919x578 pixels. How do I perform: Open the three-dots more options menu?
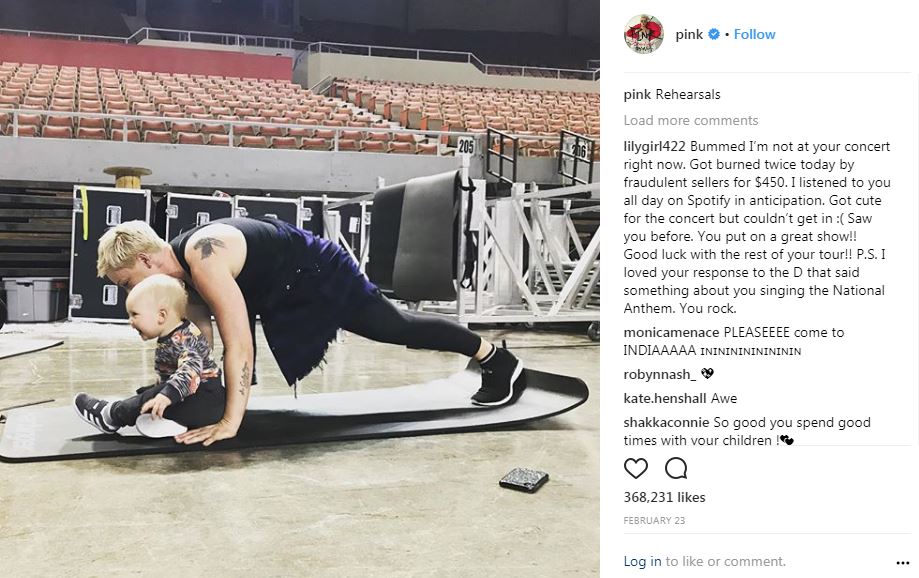tap(903, 563)
